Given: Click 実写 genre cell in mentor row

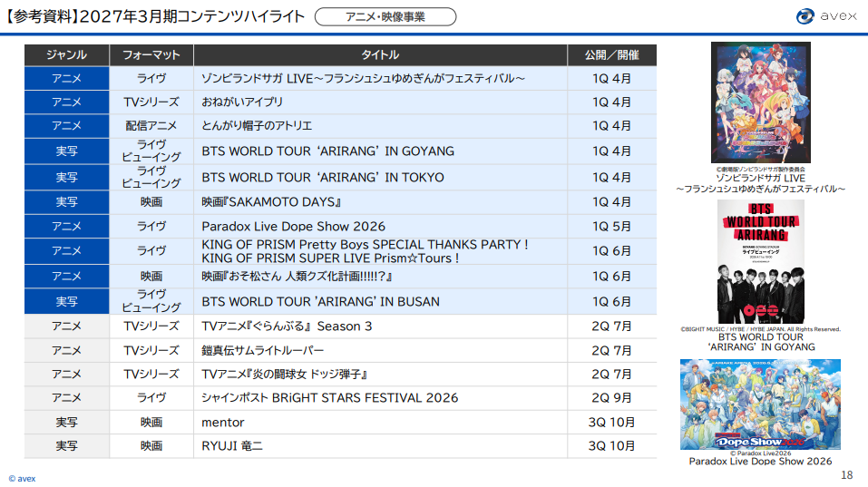Looking at the screenshot, I should (x=66, y=423).
